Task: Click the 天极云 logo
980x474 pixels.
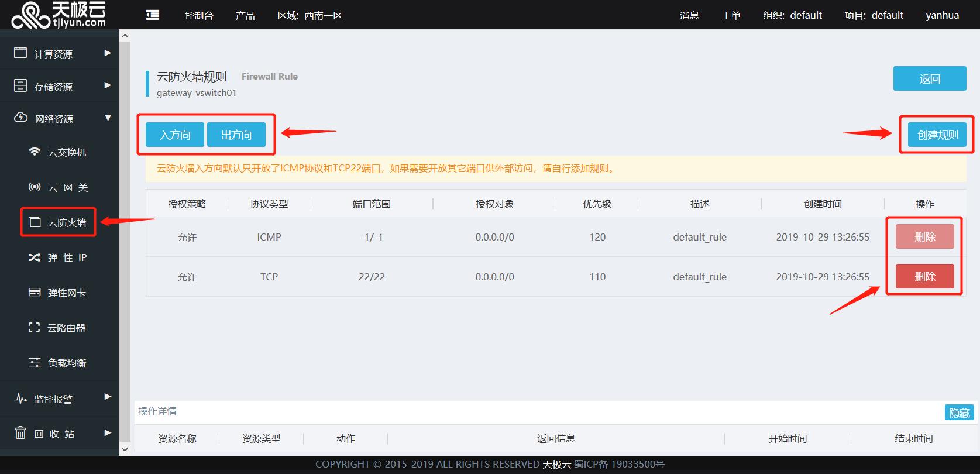Action: (x=59, y=15)
